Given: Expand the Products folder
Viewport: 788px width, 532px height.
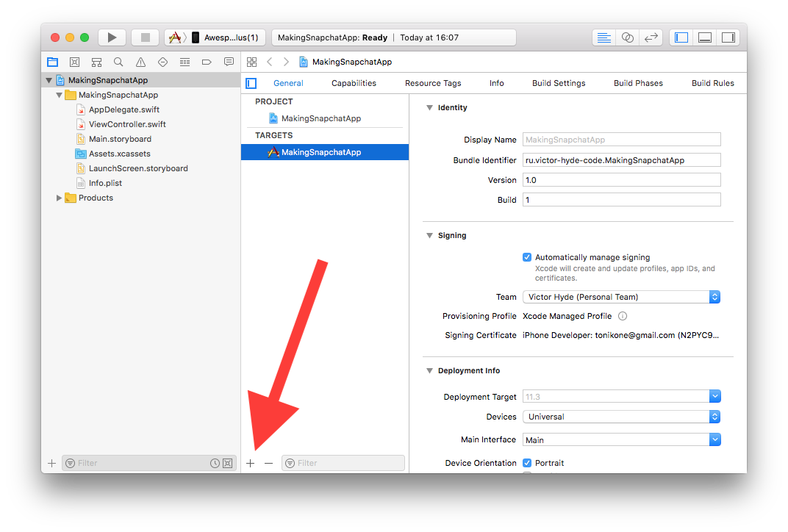Looking at the screenshot, I should coord(59,198).
